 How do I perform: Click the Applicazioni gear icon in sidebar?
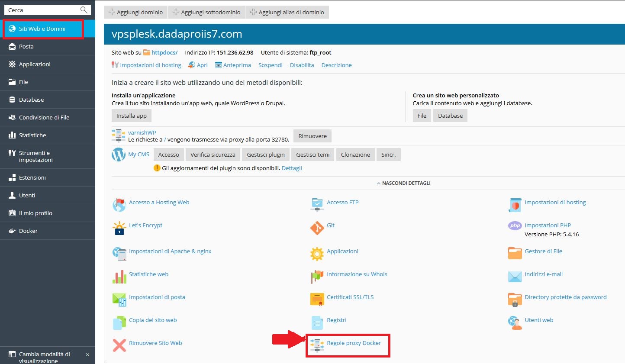click(x=12, y=64)
